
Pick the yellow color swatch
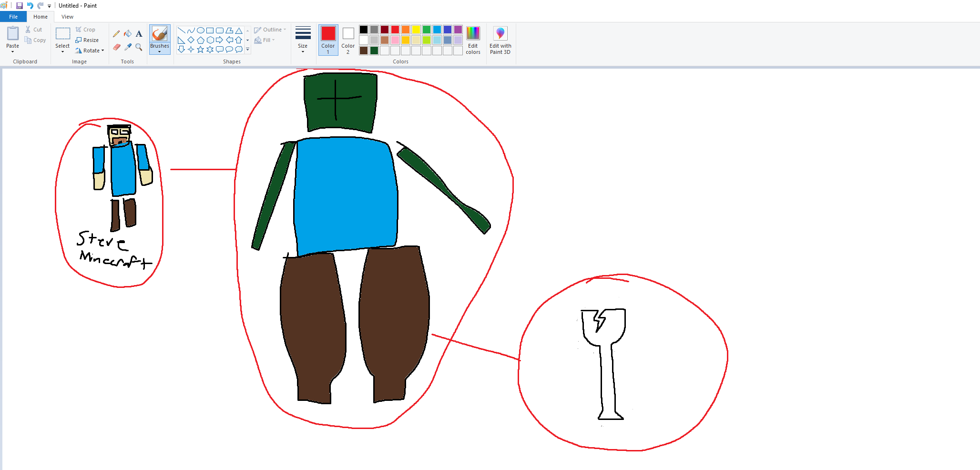pyautogui.click(x=416, y=30)
